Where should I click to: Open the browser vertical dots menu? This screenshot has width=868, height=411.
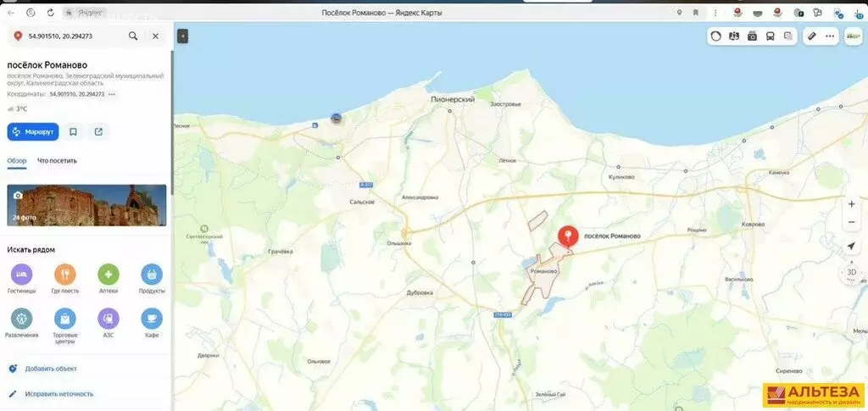click(715, 12)
